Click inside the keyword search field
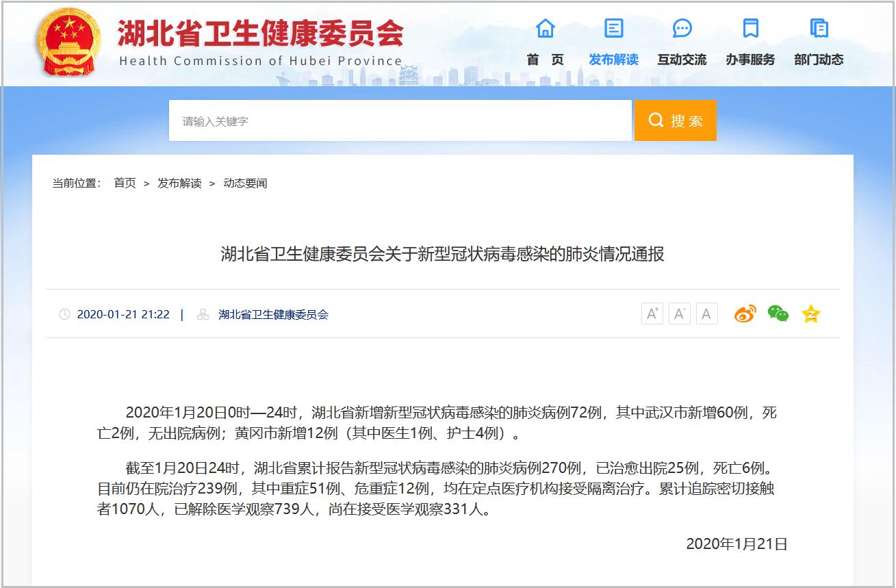Screen dimensions: 896x588 pos(400,120)
